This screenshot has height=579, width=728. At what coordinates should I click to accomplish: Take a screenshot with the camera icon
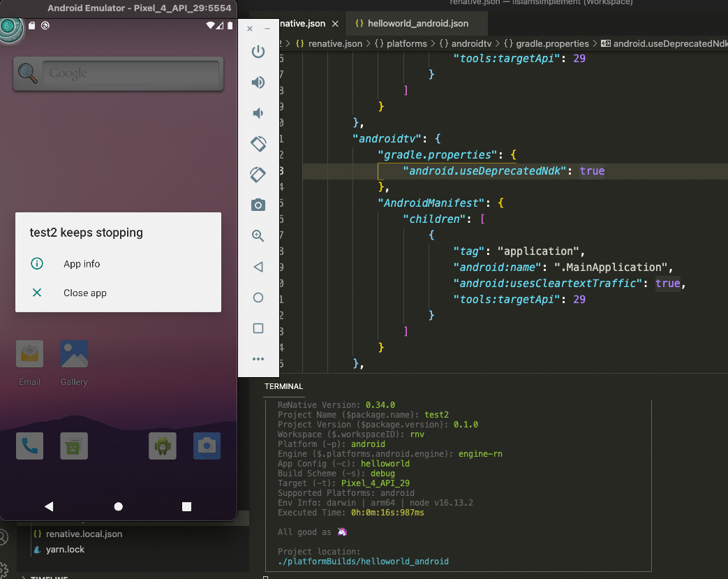(258, 205)
